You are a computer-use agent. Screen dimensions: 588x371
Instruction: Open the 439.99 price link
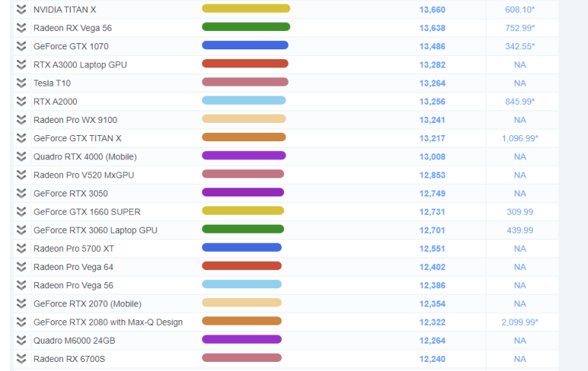point(520,230)
